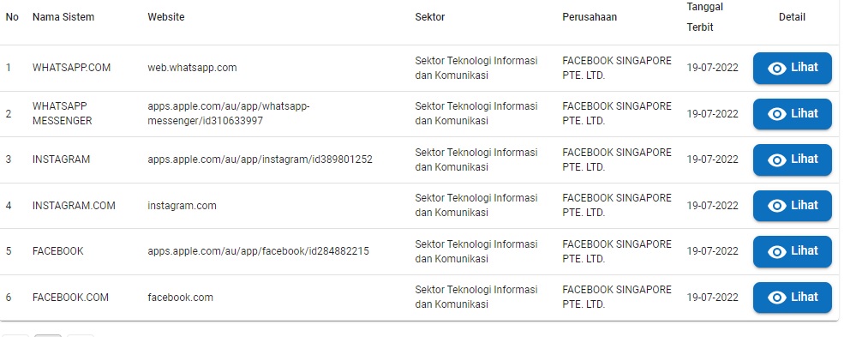Click the Detail column header
This screenshot has height=337, width=868.
coord(792,17)
